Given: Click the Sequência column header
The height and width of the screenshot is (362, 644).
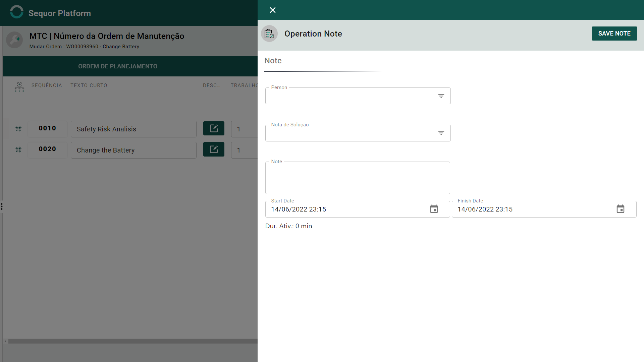Looking at the screenshot, I should 47,85.
